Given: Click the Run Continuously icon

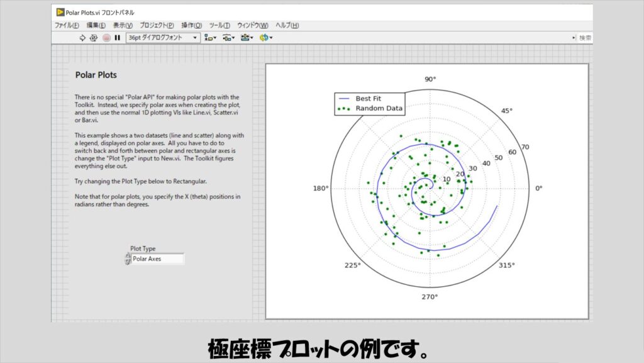Looking at the screenshot, I should click(x=93, y=38).
